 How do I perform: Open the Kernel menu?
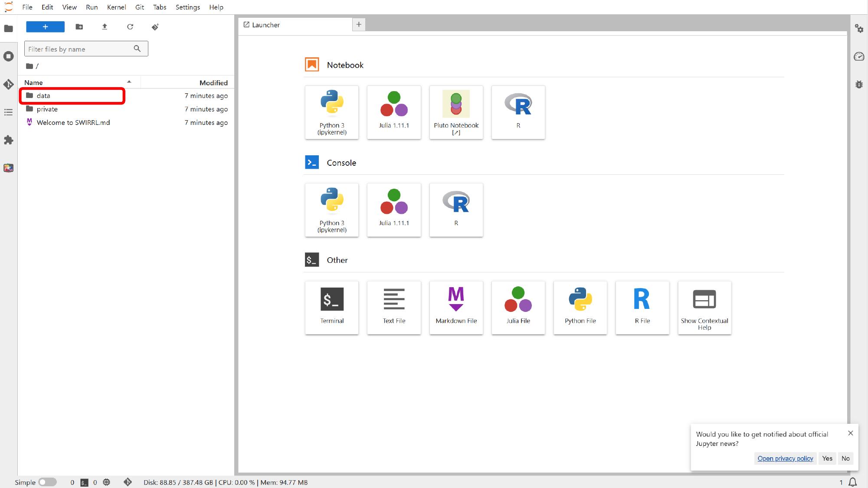coord(116,7)
